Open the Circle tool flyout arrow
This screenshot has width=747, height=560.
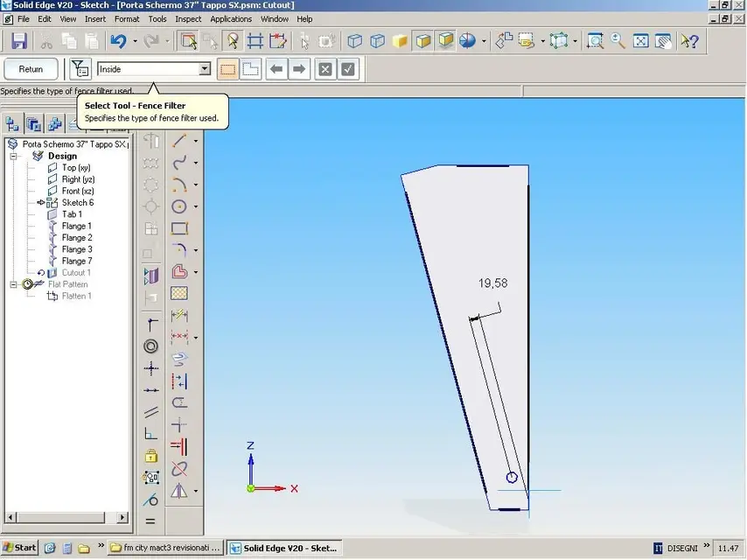pos(196,206)
